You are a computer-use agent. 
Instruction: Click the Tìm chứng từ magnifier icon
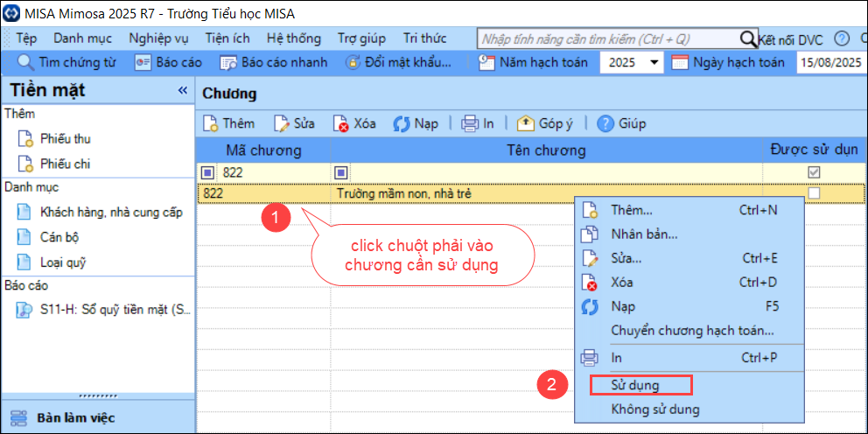coord(26,62)
